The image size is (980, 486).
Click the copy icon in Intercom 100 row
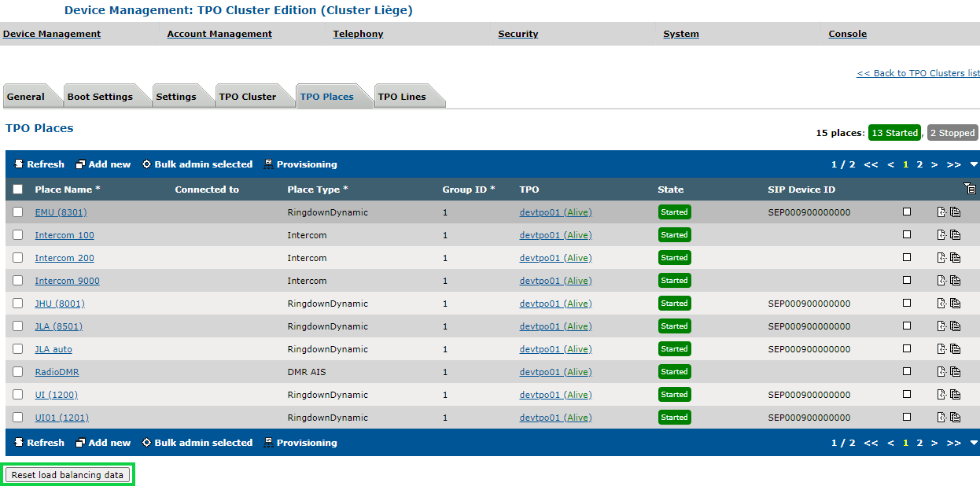pos(956,235)
